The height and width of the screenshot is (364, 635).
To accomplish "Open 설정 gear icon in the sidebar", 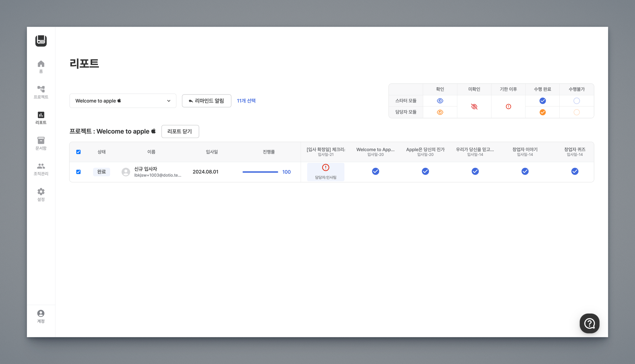I will click(x=41, y=192).
